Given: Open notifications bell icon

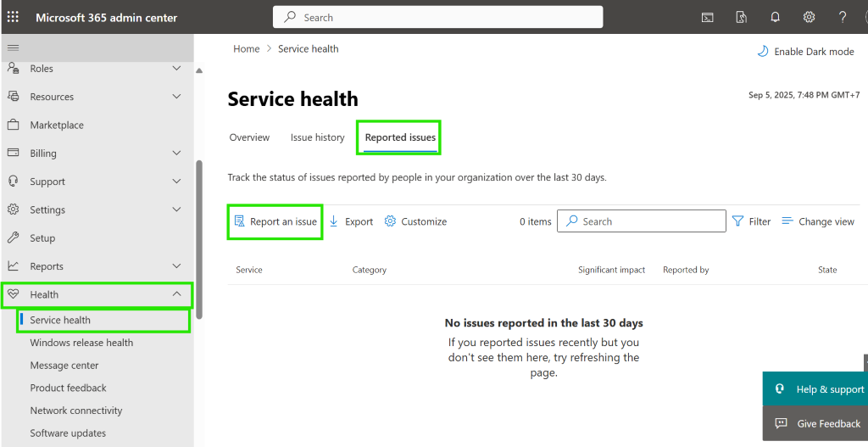Looking at the screenshot, I should [x=775, y=17].
